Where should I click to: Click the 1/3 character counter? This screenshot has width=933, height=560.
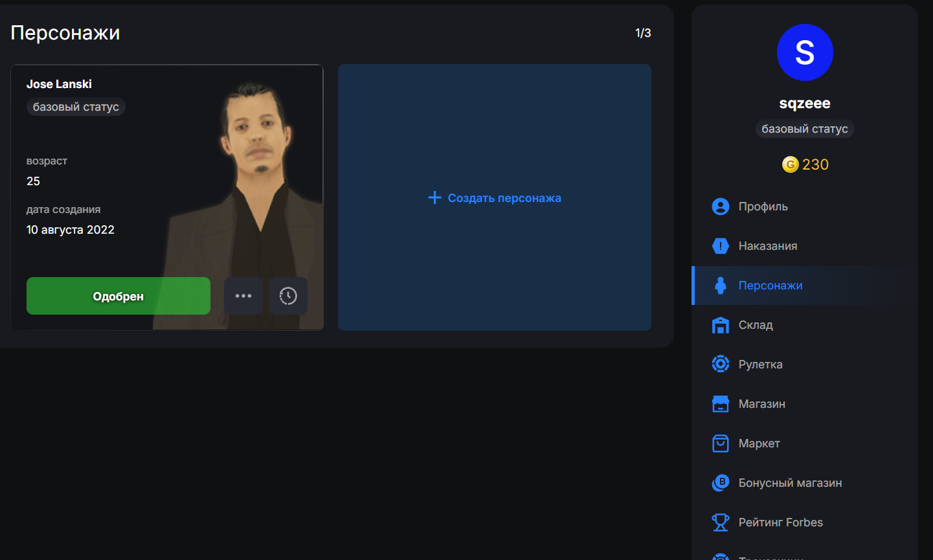coord(643,33)
